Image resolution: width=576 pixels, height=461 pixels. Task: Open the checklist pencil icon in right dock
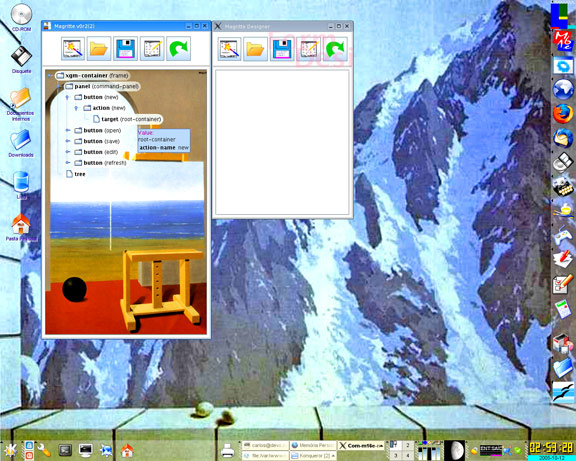pos(563,284)
